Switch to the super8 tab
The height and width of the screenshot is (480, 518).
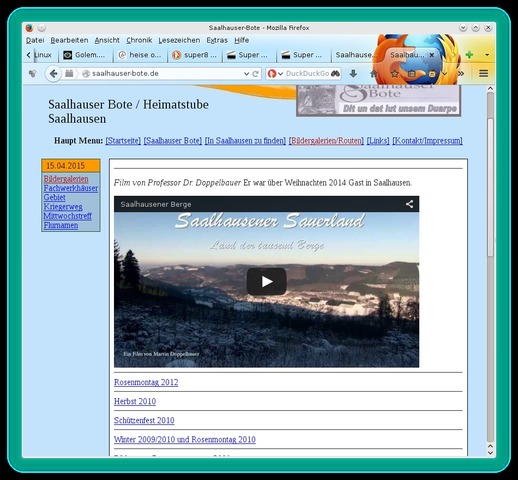coord(195,55)
